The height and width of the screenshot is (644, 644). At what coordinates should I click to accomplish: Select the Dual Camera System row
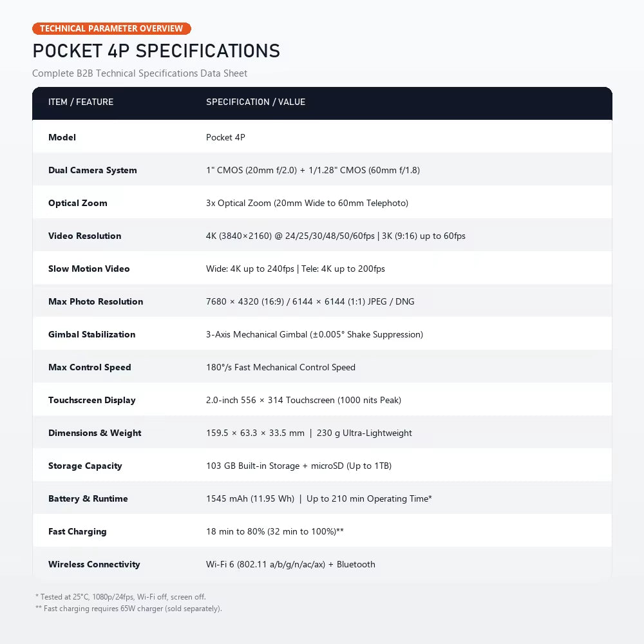(x=322, y=169)
